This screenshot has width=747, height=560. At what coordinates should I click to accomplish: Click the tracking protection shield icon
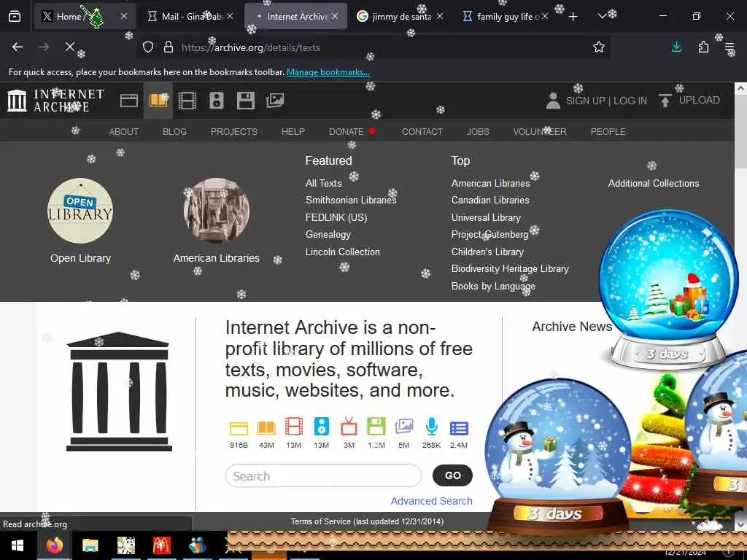click(148, 47)
